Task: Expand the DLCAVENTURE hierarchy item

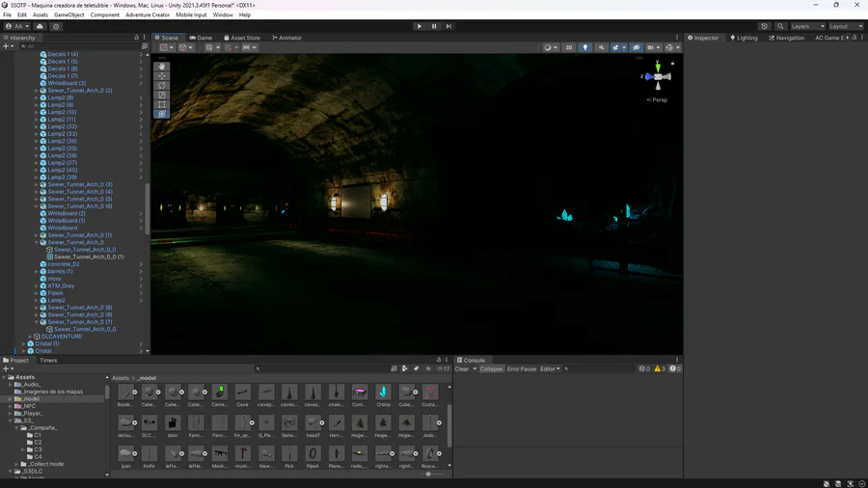Action: pyautogui.click(x=30, y=337)
